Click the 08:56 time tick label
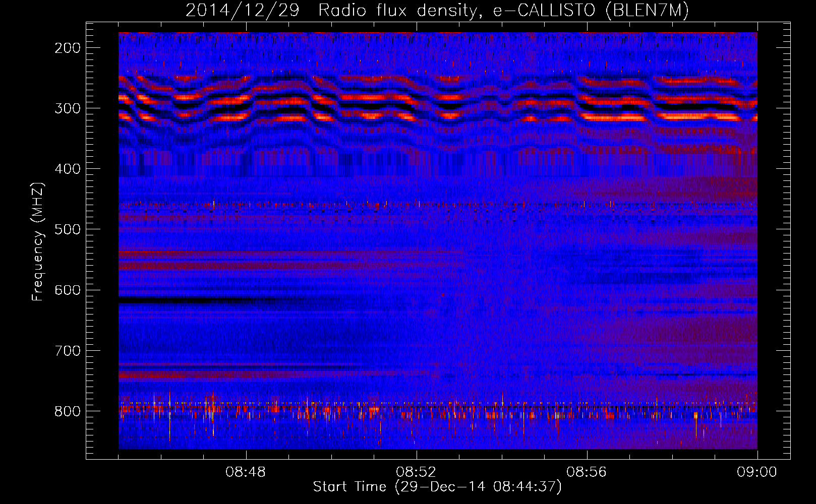Screen dimensions: 816x504 coord(587,472)
